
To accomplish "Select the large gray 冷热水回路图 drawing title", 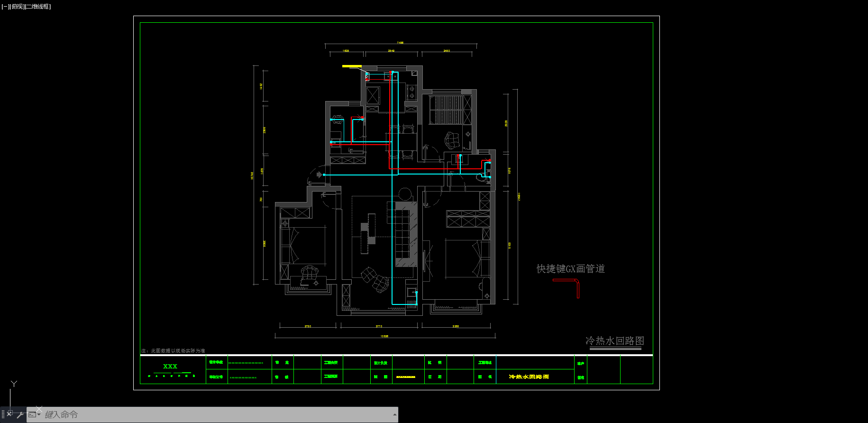I will [x=614, y=341].
